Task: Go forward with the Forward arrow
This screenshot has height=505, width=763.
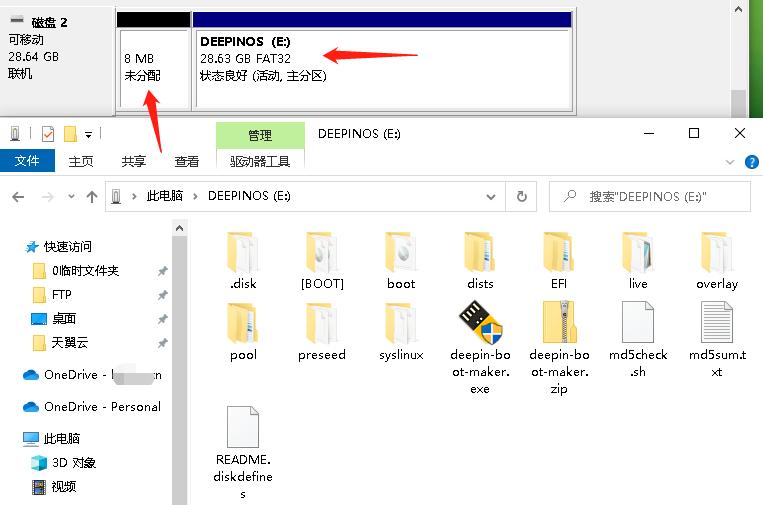Action: 48,197
